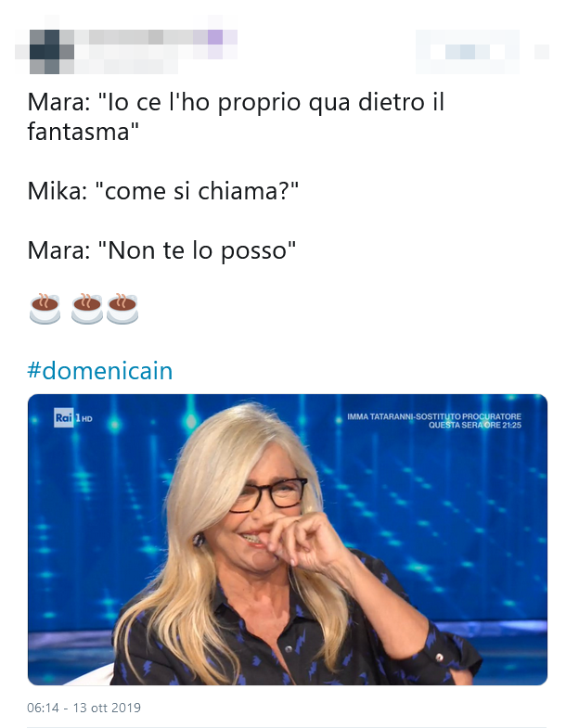Viewport: 579px width, 728px height.
Task: Click the line 'Mika: "come si chiama?"'
Action: (162, 191)
